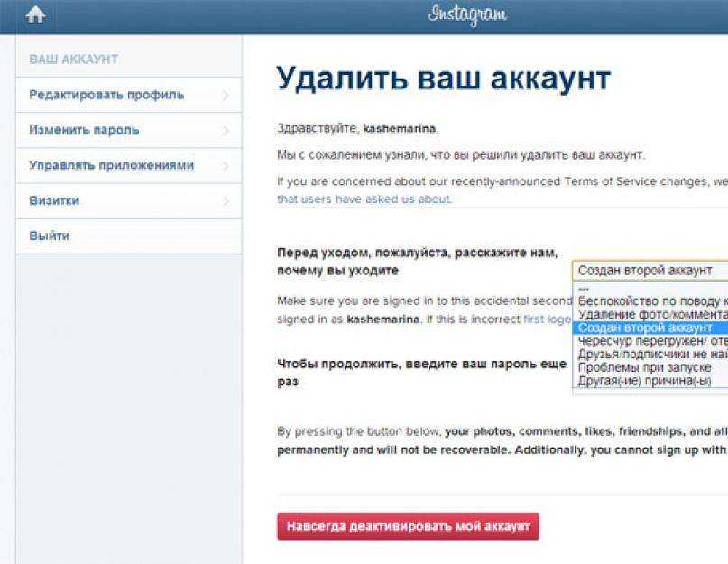Select Выйти to log out

pyautogui.click(x=129, y=236)
